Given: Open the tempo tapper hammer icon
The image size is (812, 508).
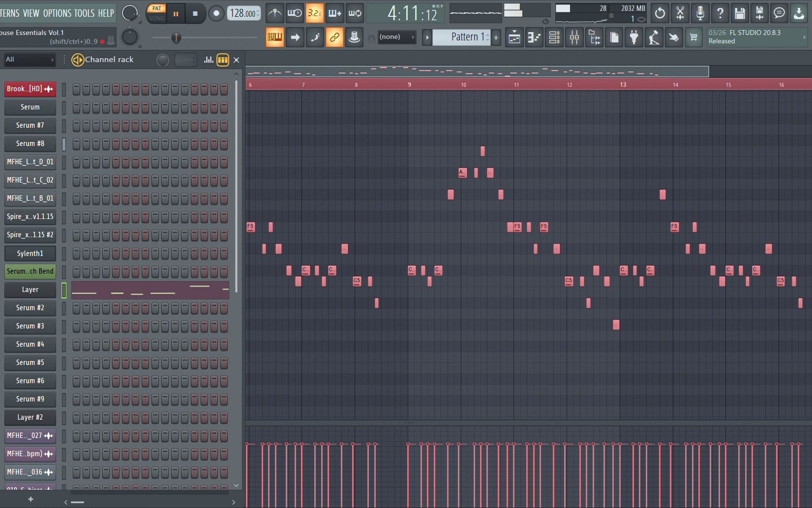Looking at the screenshot, I should coord(654,37).
